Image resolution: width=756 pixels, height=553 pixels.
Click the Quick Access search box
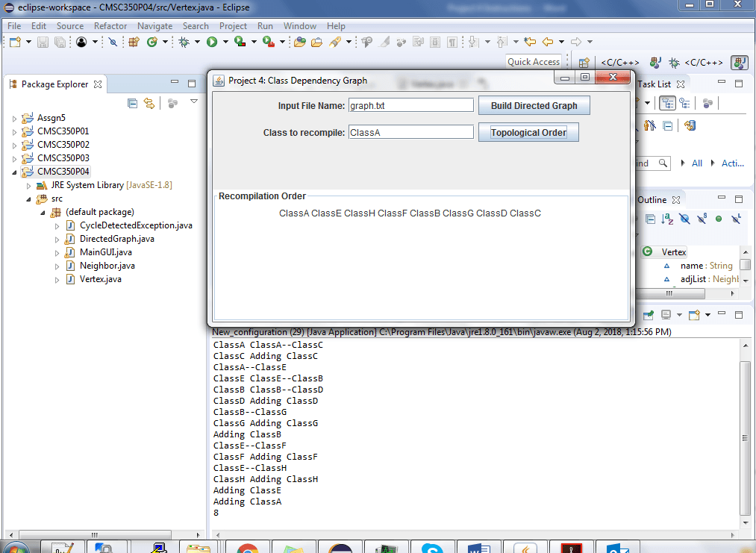[534, 62]
